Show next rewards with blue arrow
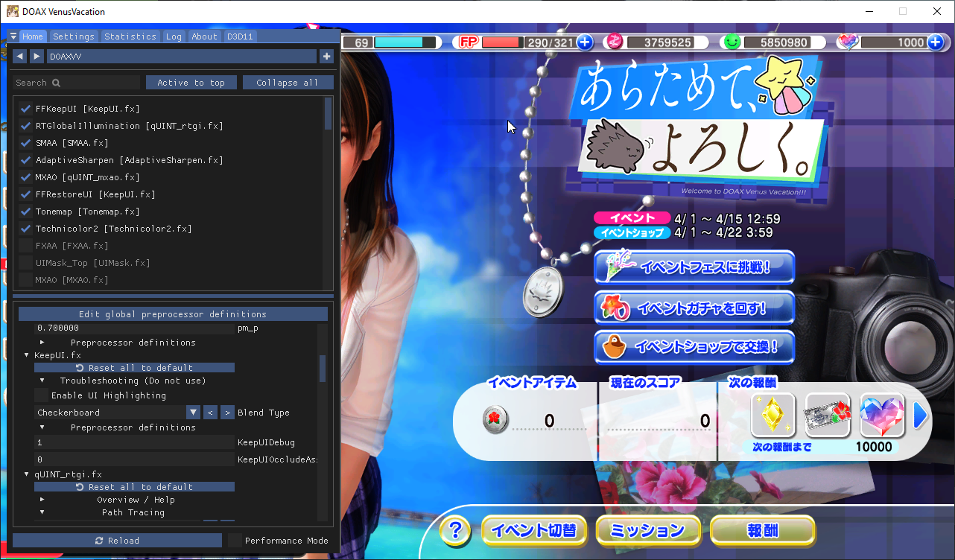The image size is (955, 560). (x=921, y=416)
